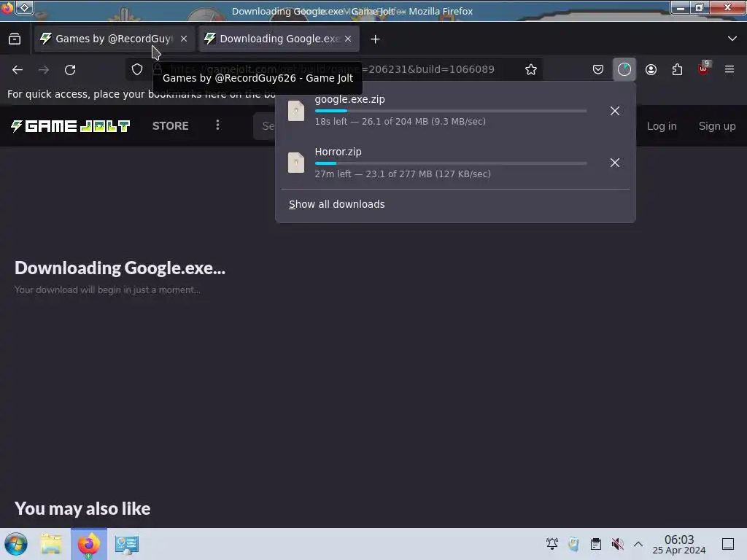The image size is (747, 560).
Task: Click the pin-on-all-desktops title bar icon
Action: pos(25,7)
